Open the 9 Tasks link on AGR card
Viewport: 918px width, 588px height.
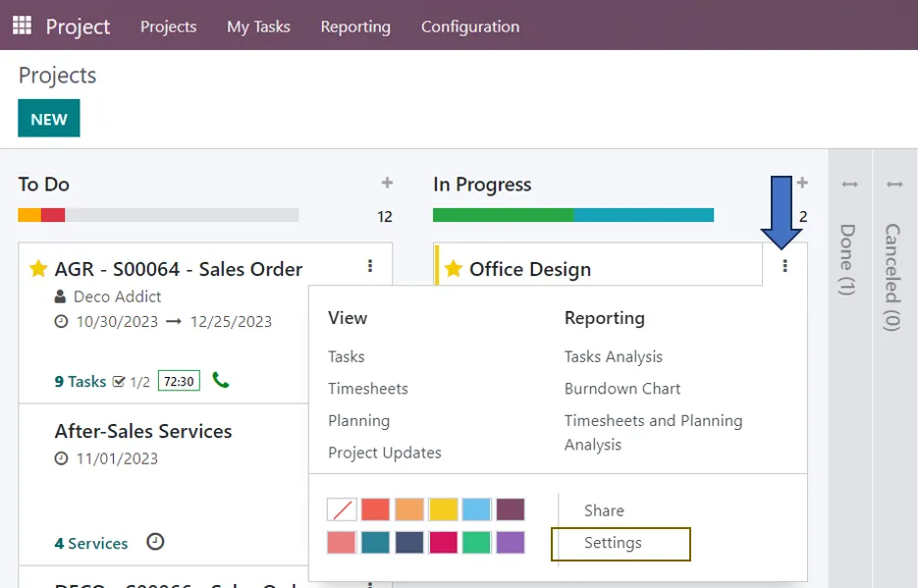pos(81,382)
